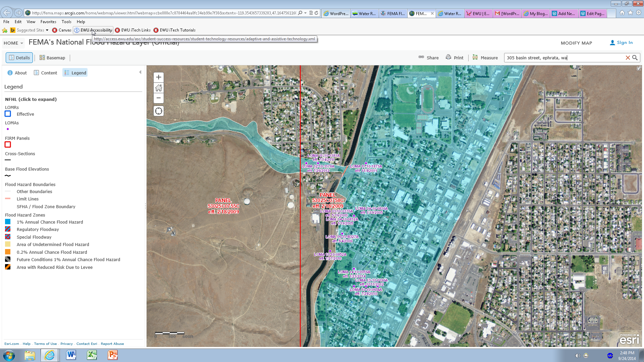Expand the NFHL legend group
The height and width of the screenshot is (362, 644).
31,99
